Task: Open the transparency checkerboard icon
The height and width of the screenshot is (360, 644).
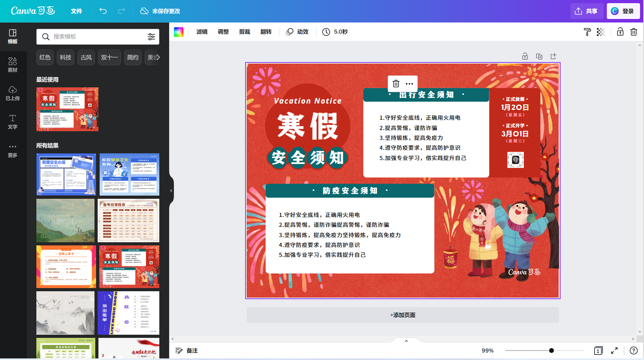Action: pos(601,32)
